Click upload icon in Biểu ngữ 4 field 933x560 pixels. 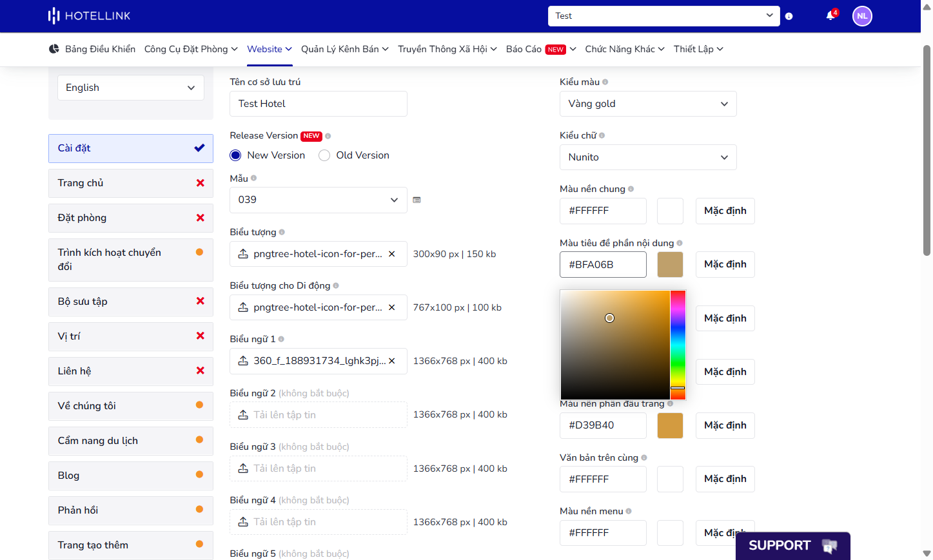point(243,522)
